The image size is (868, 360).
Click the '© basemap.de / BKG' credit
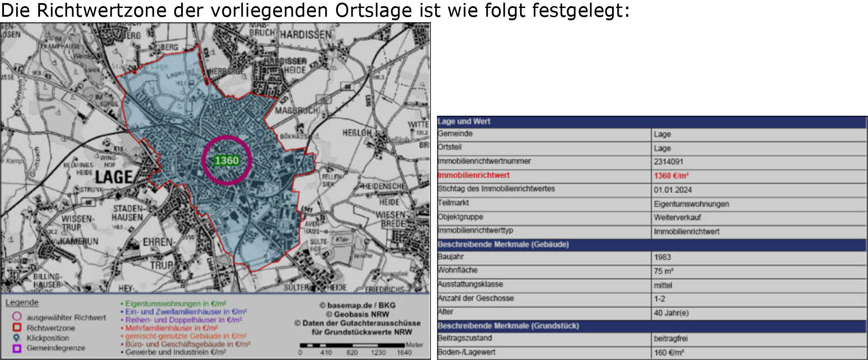357,305
